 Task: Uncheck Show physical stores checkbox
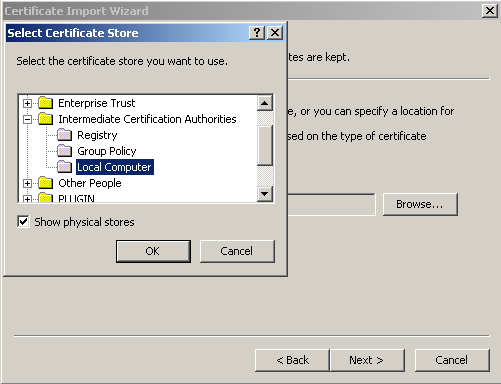coord(23,222)
